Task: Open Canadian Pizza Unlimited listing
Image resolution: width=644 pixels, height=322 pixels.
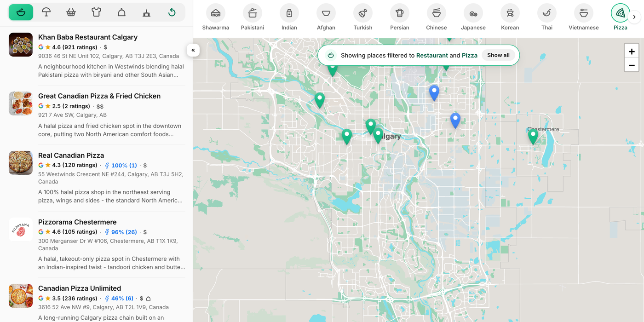Action: (x=80, y=288)
